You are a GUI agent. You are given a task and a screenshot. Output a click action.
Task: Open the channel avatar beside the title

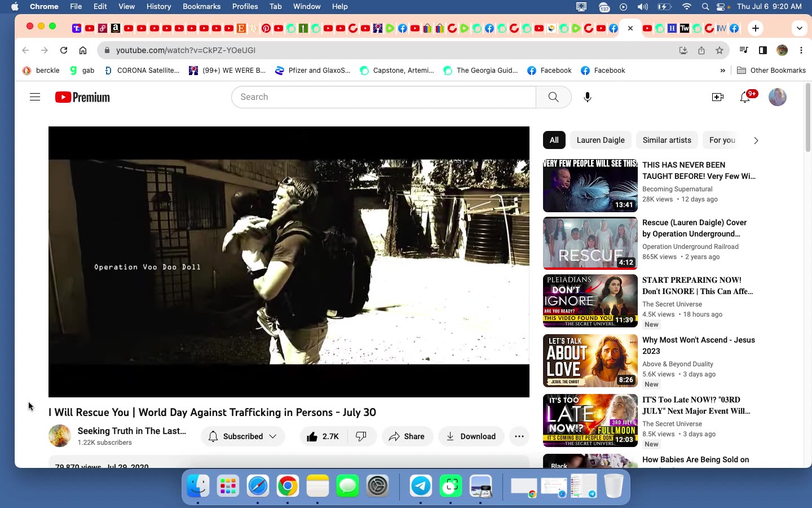pos(60,436)
